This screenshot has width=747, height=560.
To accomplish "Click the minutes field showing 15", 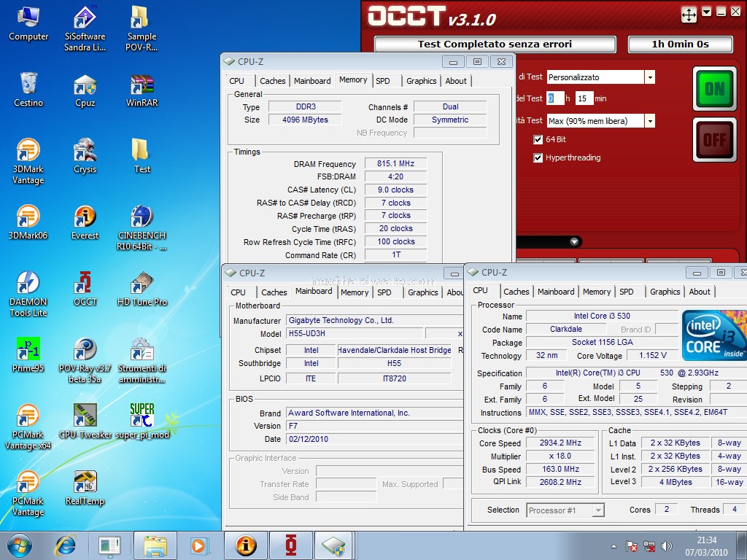I will pyautogui.click(x=584, y=98).
